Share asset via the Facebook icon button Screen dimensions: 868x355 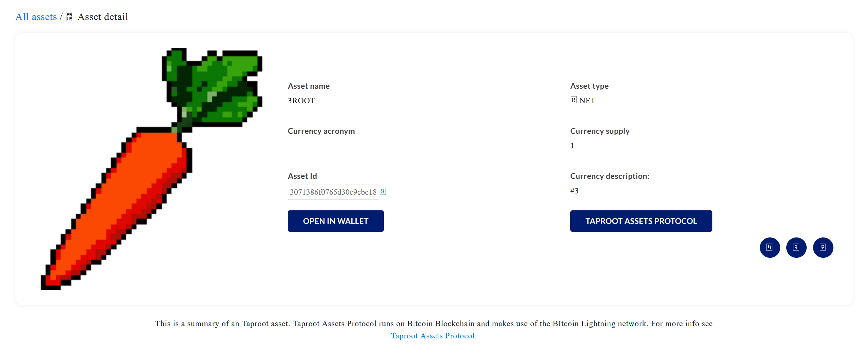coord(823,247)
